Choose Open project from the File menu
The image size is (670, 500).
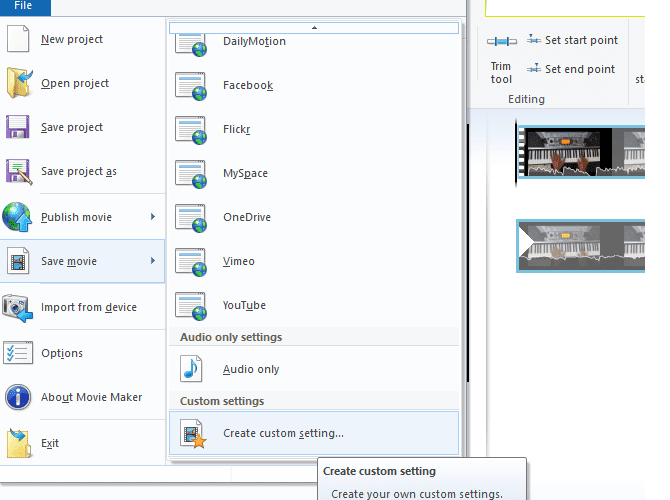pos(83,83)
